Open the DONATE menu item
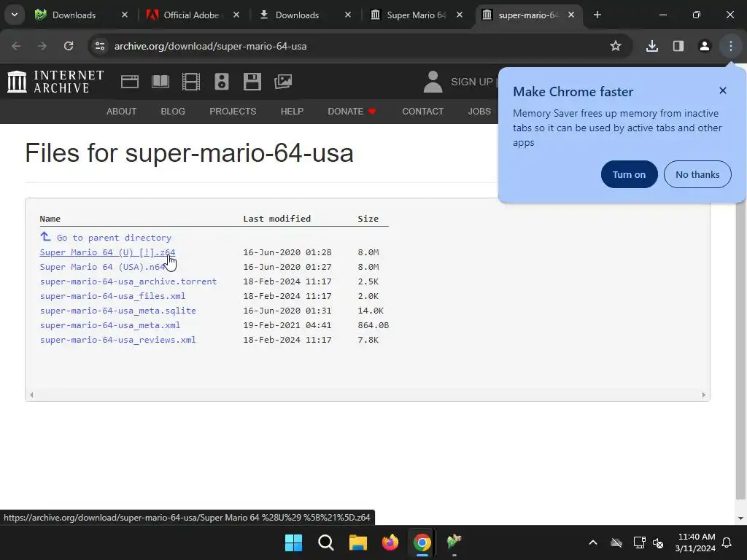Screen dimensions: 747x560 coord(352,112)
